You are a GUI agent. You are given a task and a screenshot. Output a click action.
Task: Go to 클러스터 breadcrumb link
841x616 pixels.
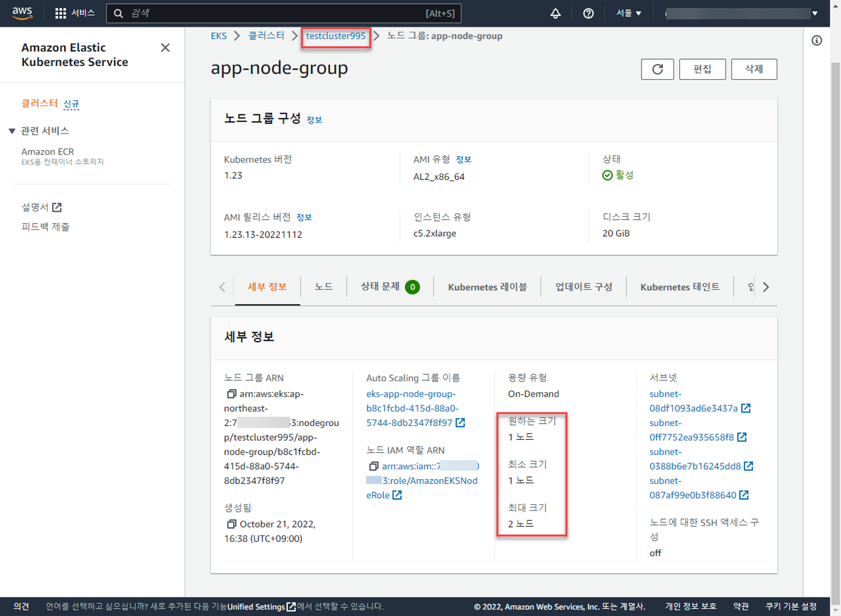(266, 36)
